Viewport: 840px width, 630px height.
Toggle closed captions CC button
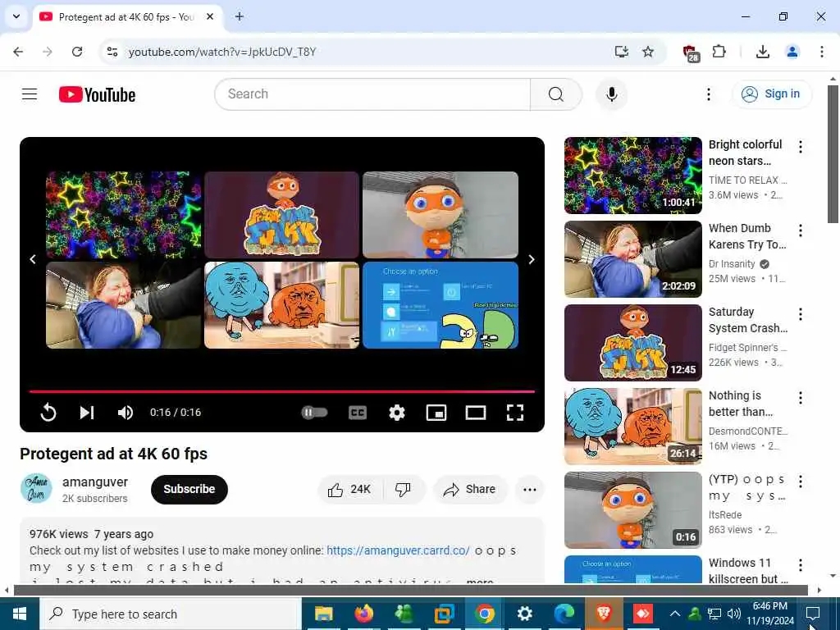(358, 413)
